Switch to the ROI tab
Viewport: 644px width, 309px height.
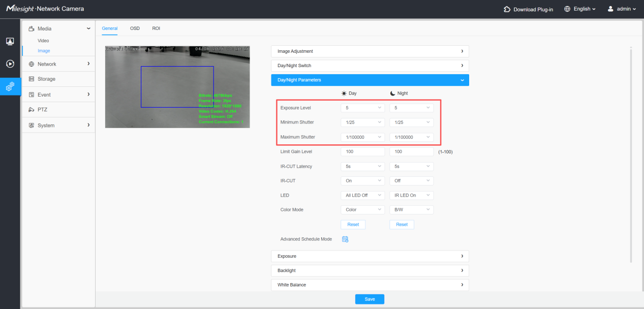point(156,28)
